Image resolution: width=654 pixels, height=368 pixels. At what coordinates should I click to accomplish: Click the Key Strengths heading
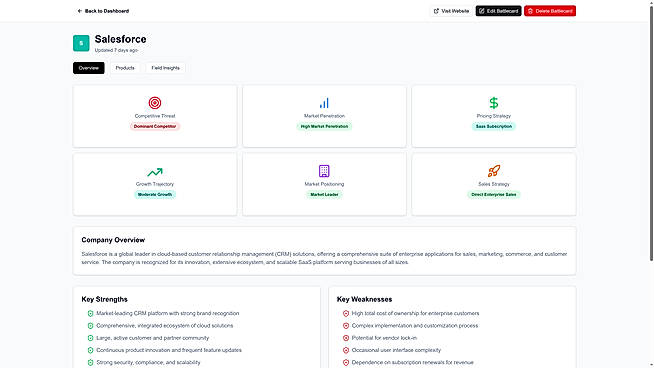pos(104,299)
